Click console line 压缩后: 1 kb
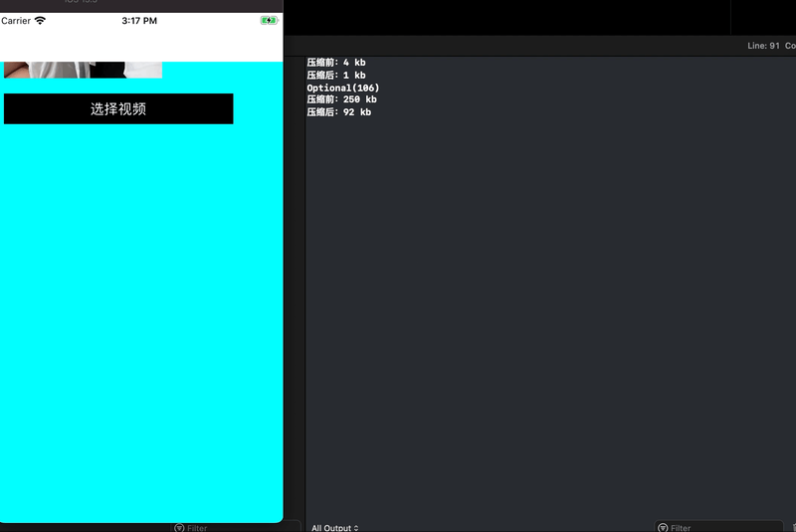This screenshot has height=532, width=796. 336,75
